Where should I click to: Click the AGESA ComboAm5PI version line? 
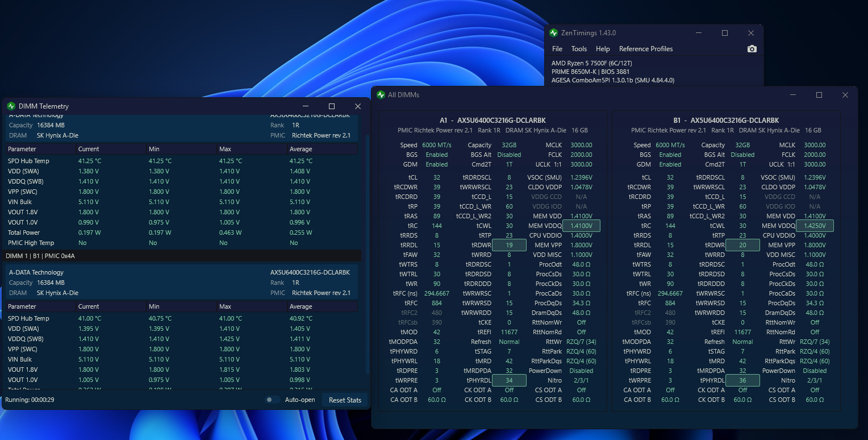(613, 80)
